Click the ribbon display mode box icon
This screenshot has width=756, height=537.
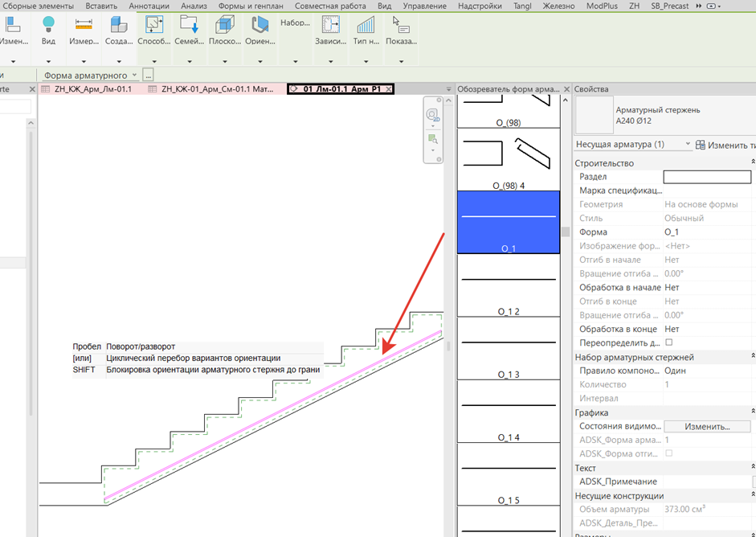click(x=711, y=6)
